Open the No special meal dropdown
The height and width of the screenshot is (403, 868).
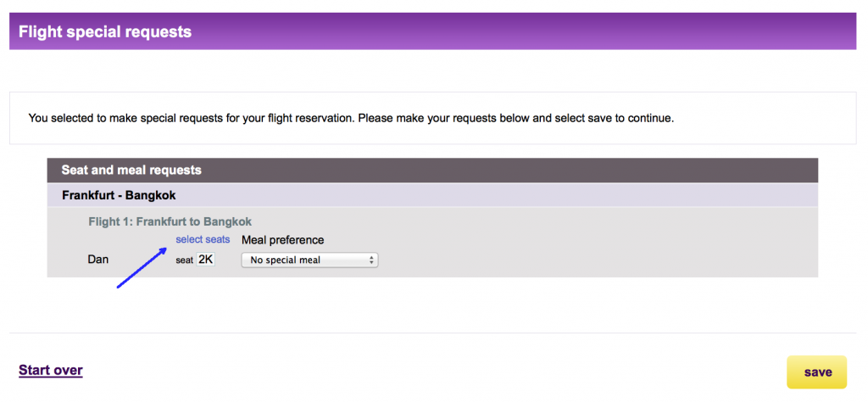(x=309, y=260)
